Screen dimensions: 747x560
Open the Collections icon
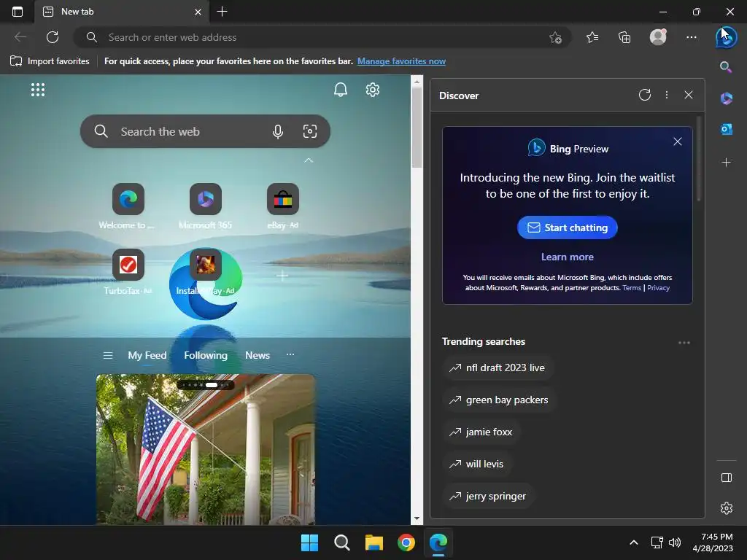(624, 37)
